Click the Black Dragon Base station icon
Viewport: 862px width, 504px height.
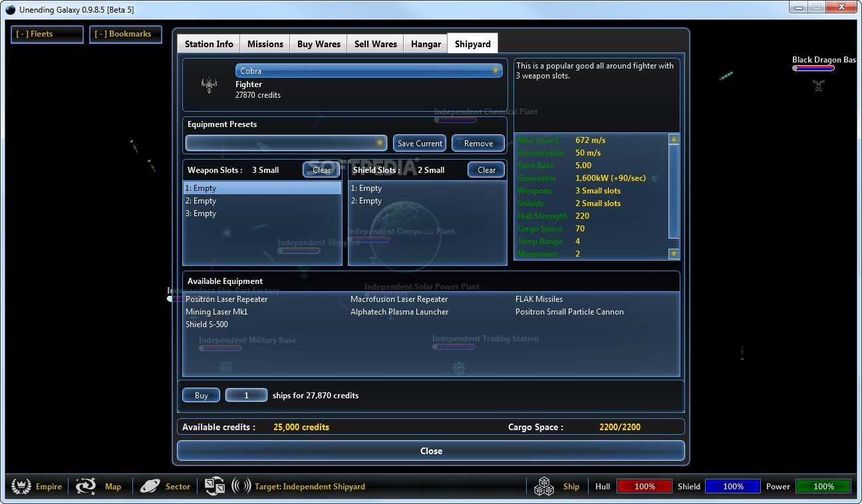click(x=819, y=84)
